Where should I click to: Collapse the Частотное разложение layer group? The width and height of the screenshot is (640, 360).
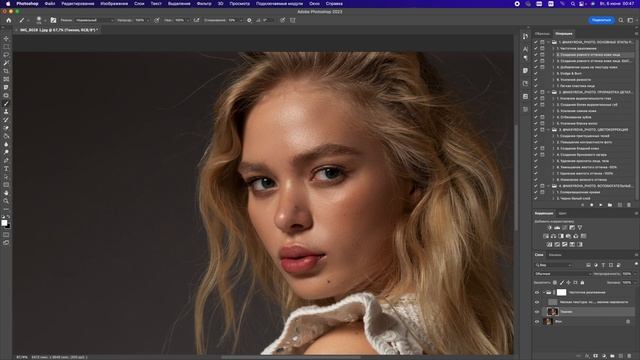[x=544, y=292]
